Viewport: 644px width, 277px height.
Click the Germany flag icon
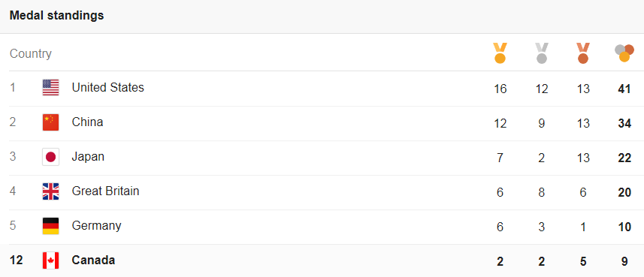(50, 226)
